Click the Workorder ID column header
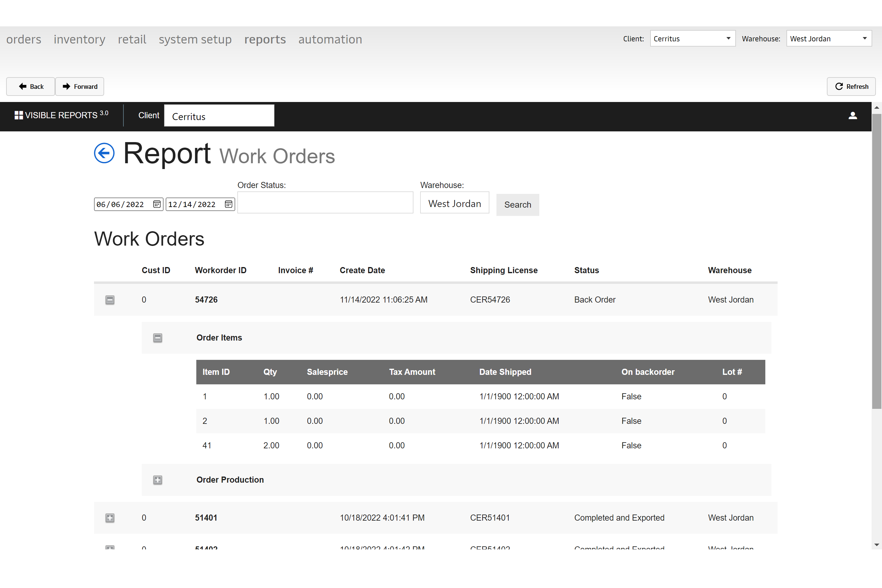The width and height of the screenshot is (882, 588). click(221, 270)
